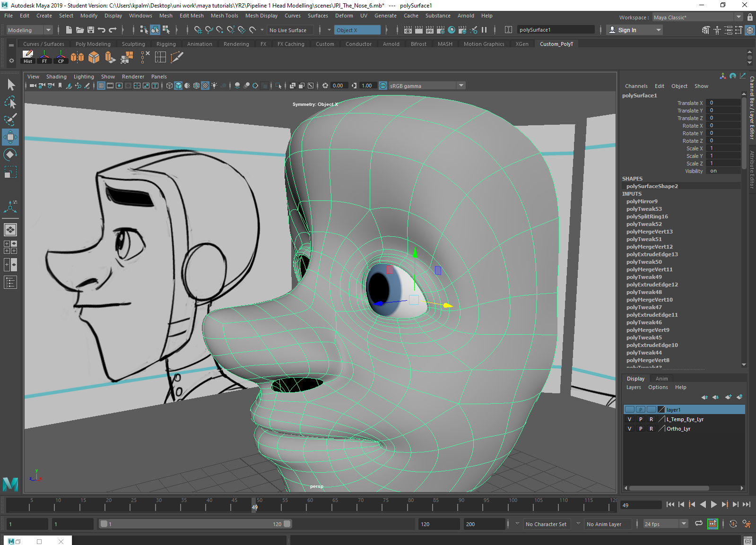
Task: Choose the Rotate tool in toolbox
Action: pyautogui.click(x=10, y=155)
